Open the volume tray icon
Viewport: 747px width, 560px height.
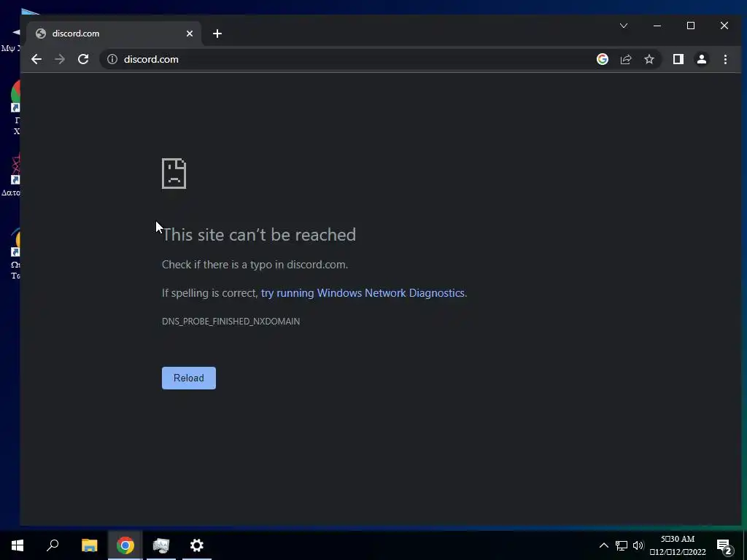coord(638,545)
